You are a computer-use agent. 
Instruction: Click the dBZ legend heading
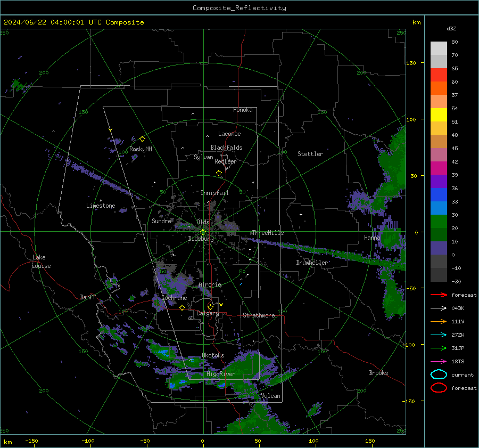451,28
